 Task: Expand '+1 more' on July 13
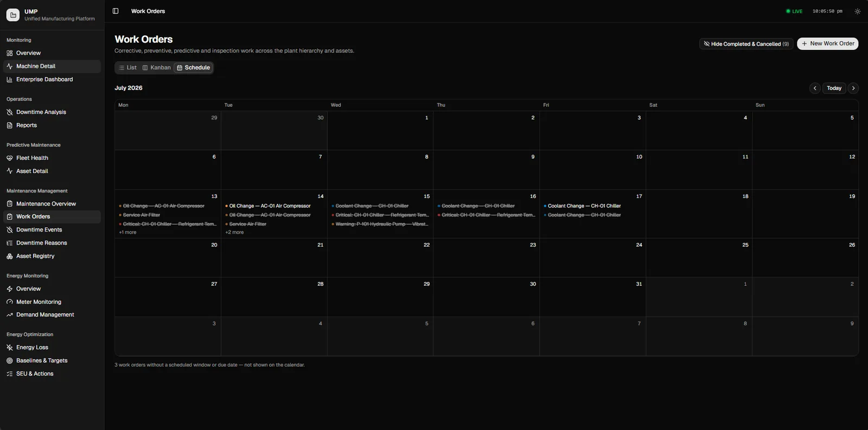pos(128,233)
